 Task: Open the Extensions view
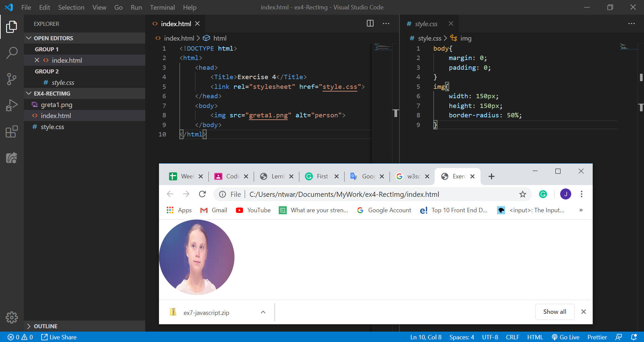pyautogui.click(x=12, y=132)
